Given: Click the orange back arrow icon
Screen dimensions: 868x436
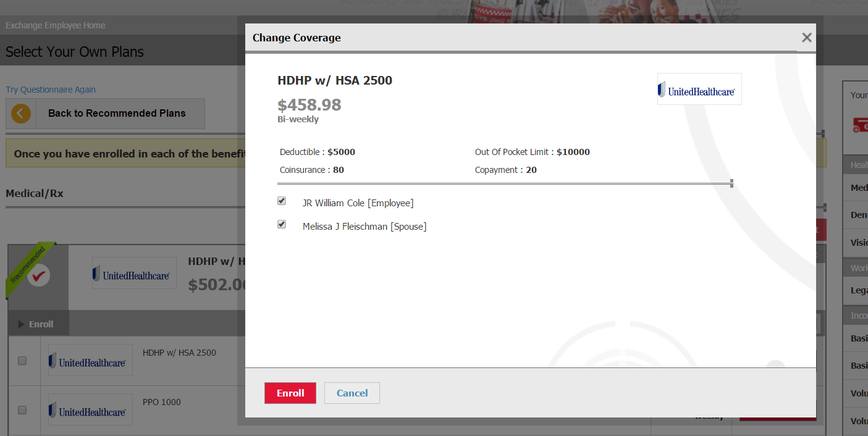Looking at the screenshot, I should point(21,114).
